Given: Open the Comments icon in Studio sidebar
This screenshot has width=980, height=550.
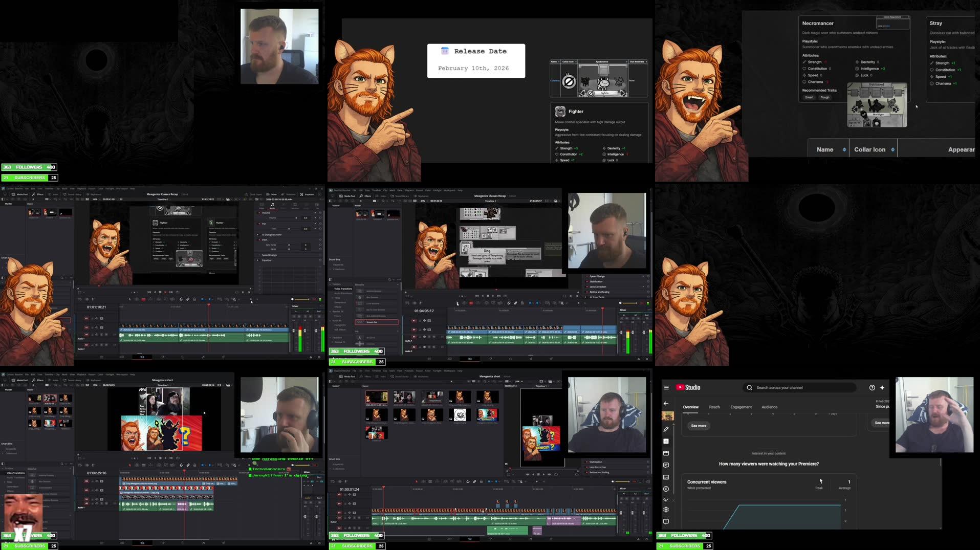Looking at the screenshot, I should (666, 466).
